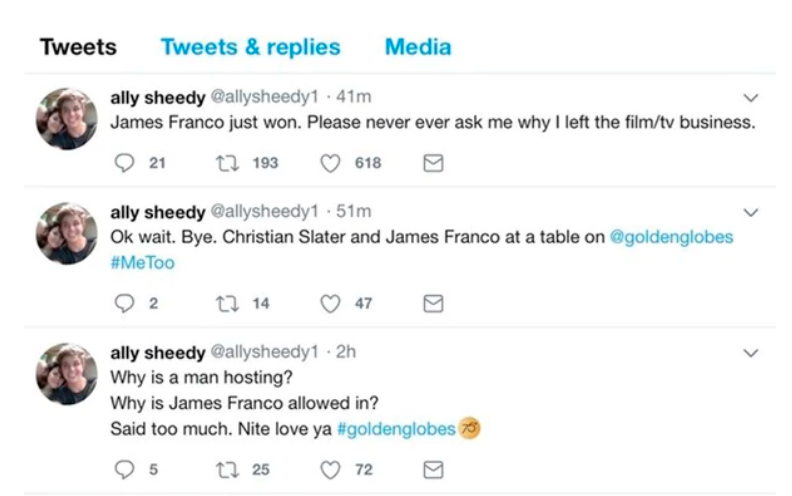Switch to the Tweets & replies tab
The width and height of the screenshot is (792, 496).
(x=250, y=47)
